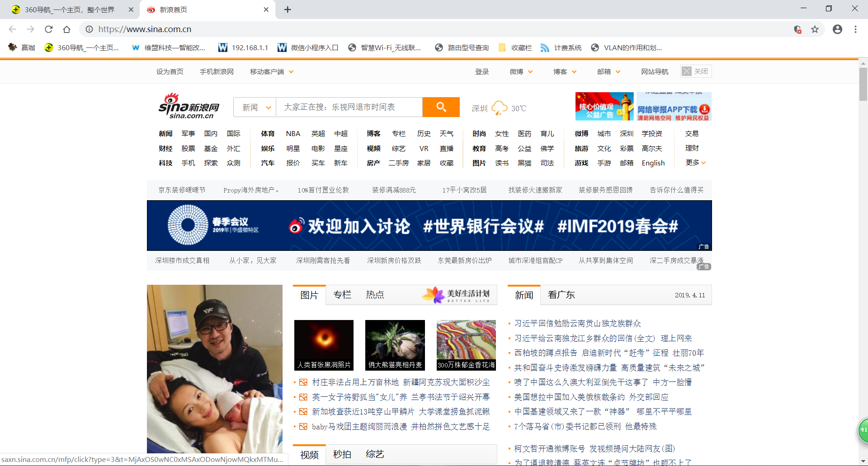The height and width of the screenshot is (466, 868).
Task: Open the Chrome user profile icon
Action: [837, 29]
